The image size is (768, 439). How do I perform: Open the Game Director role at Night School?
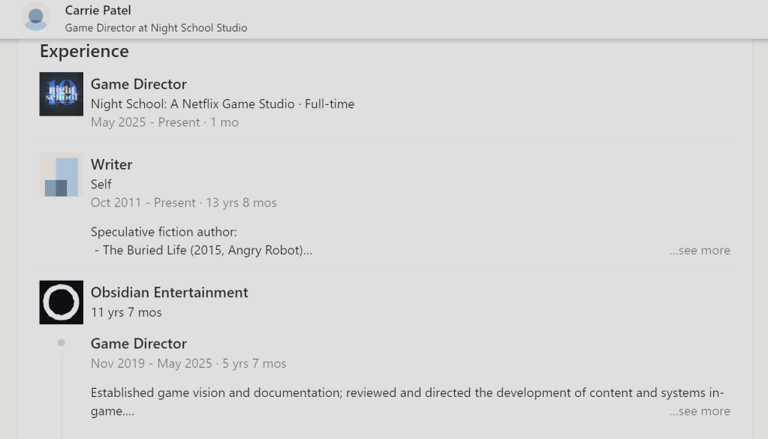click(138, 84)
